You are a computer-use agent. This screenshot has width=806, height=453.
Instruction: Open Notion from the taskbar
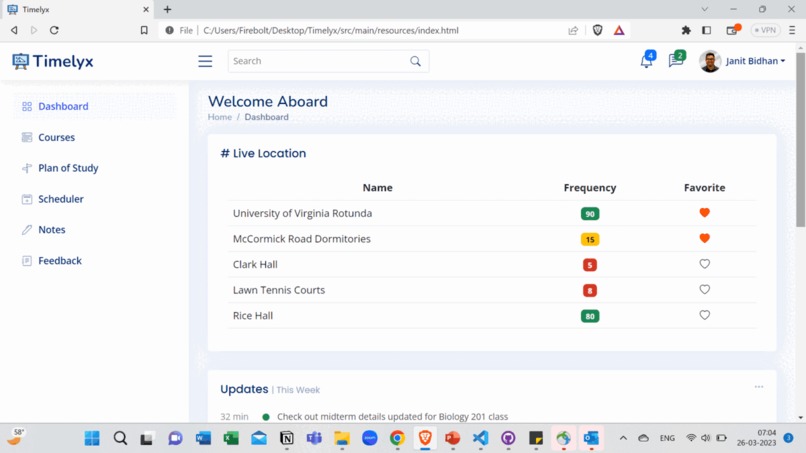point(286,438)
